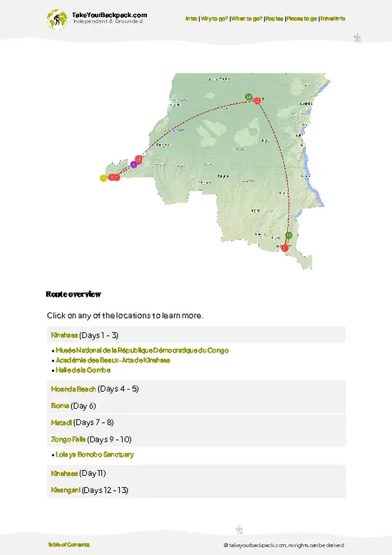The width and height of the screenshot is (392, 555).
Task: Click the '(Days 9 - 10)' text
Action: click(109, 439)
